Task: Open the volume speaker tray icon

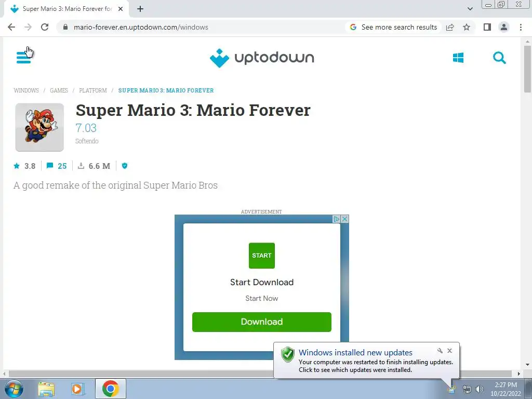Action: (x=480, y=389)
